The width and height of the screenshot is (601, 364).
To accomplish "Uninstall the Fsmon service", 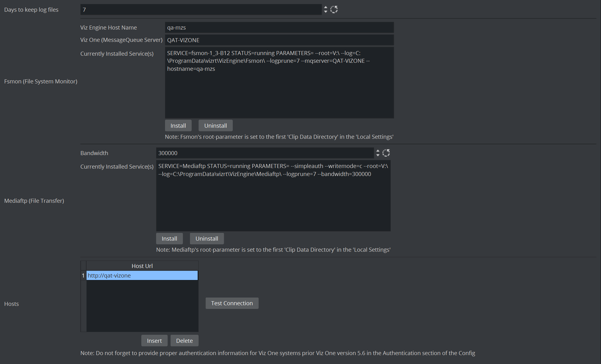I will coord(215,126).
